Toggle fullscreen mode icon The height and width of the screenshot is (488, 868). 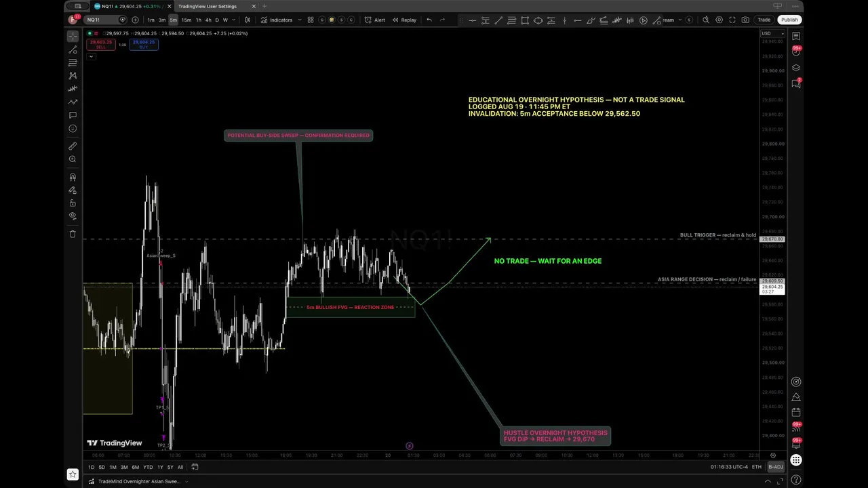732,20
